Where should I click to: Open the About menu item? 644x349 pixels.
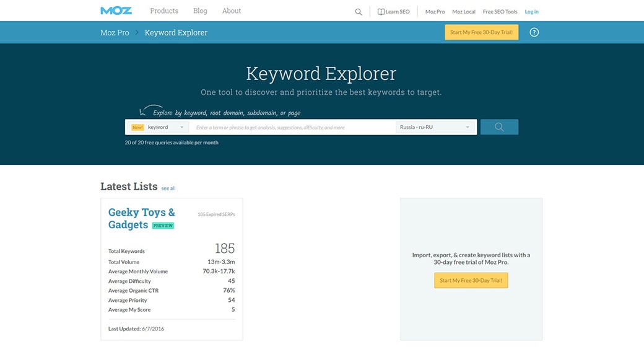tap(232, 11)
